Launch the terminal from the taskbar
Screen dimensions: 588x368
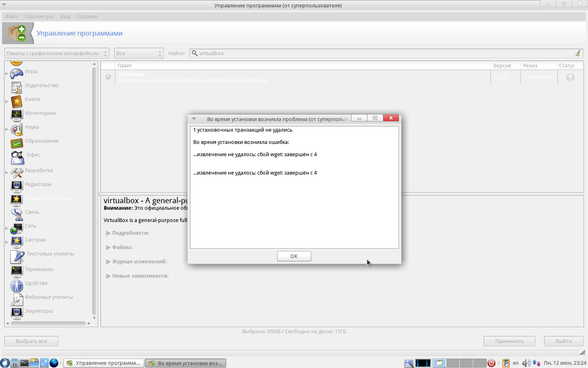point(24,363)
